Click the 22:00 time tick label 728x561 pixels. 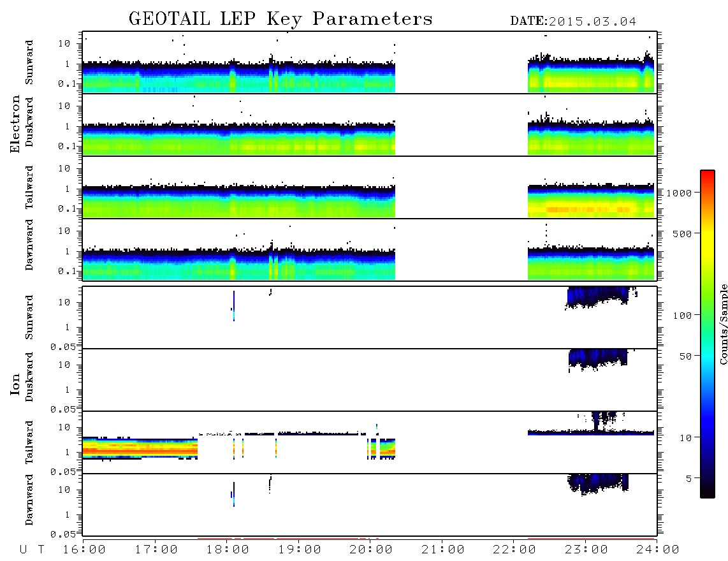514,550
